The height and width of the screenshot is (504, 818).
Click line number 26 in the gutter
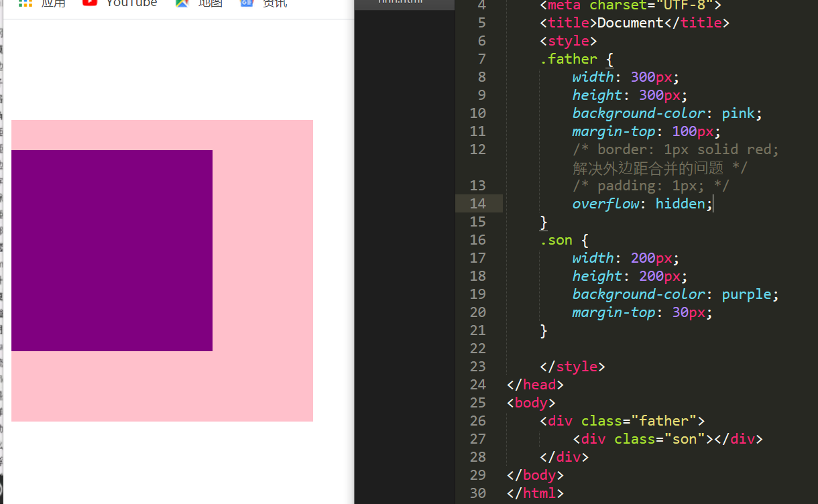click(477, 421)
